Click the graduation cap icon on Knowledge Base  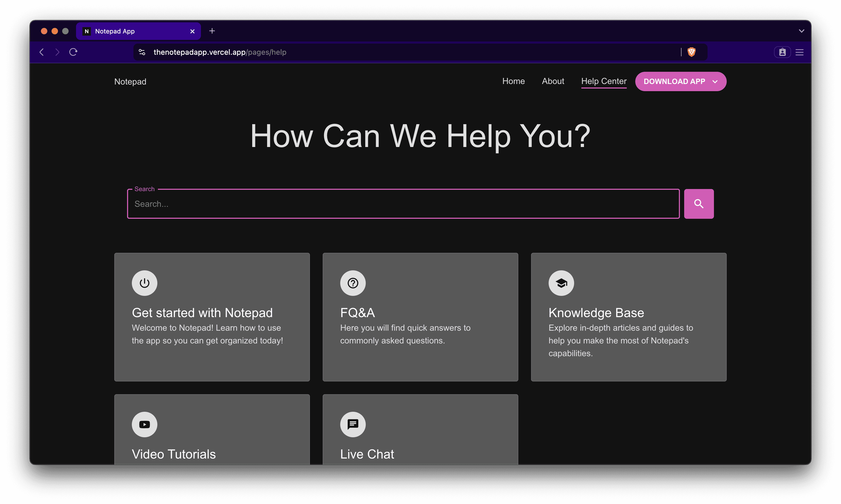(x=561, y=283)
